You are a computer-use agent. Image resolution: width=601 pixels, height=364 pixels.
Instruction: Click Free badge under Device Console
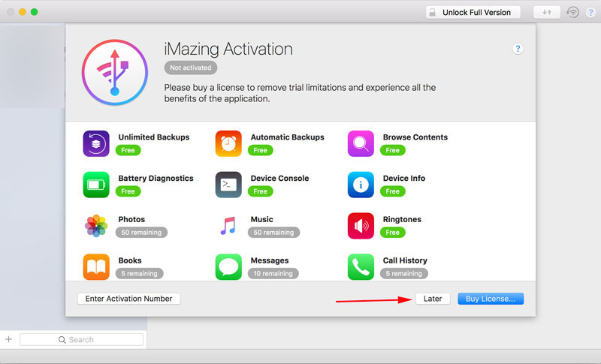[260, 191]
